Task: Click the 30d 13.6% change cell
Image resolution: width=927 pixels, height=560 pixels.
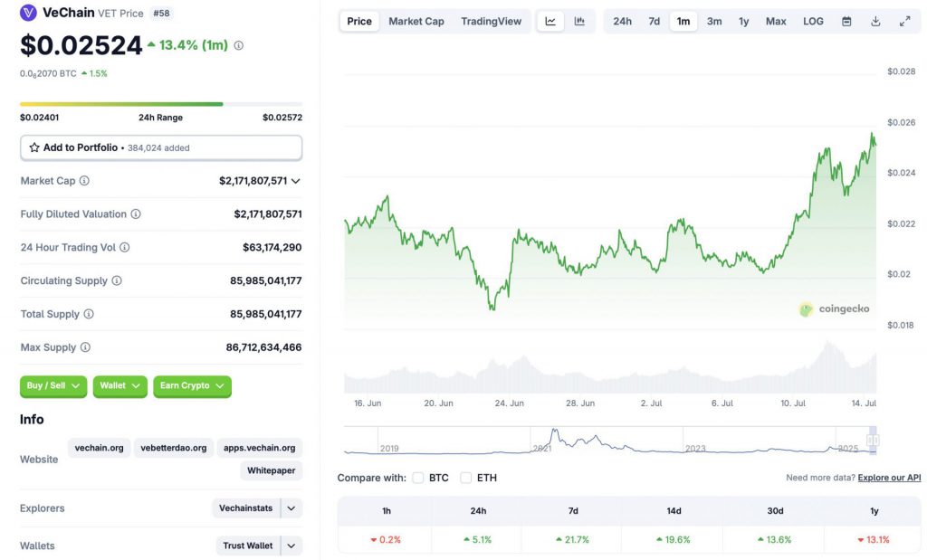Action: [775, 539]
